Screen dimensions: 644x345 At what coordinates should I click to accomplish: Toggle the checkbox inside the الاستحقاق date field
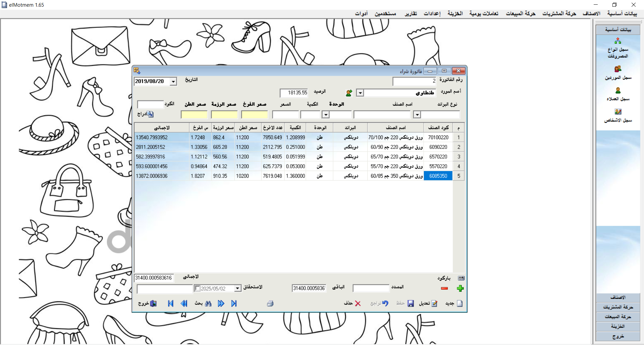[x=198, y=288]
